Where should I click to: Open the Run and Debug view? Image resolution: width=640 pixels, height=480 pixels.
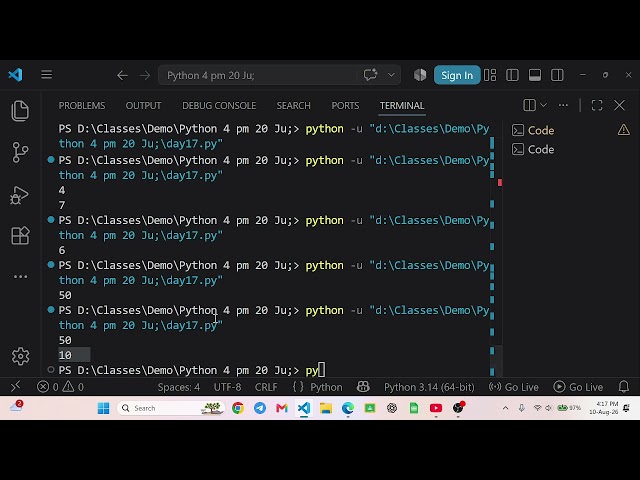[19, 195]
